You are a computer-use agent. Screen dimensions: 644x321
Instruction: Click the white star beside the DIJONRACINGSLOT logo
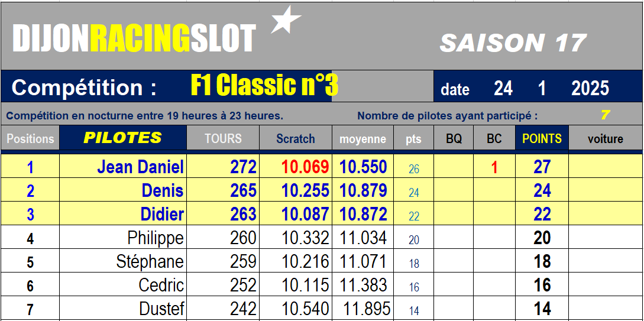pyautogui.click(x=286, y=20)
